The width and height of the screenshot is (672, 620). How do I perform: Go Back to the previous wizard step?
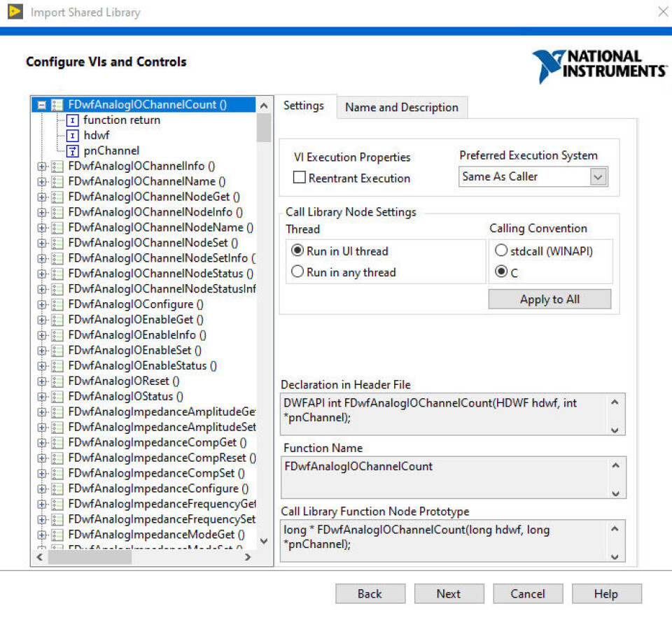point(370,594)
